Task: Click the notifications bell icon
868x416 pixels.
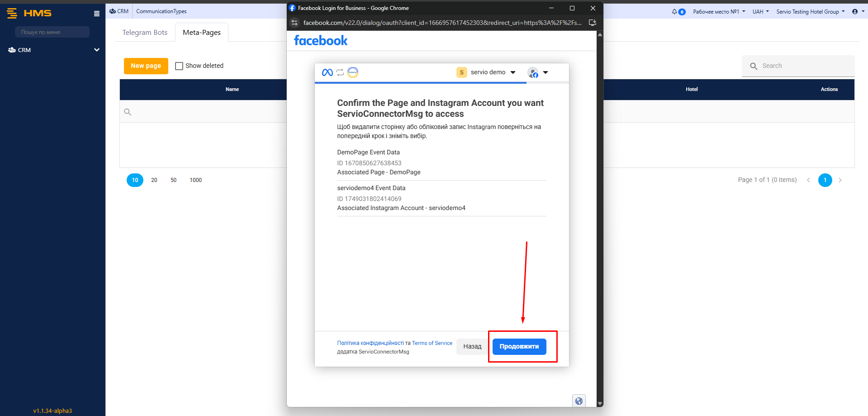Action: coord(674,12)
